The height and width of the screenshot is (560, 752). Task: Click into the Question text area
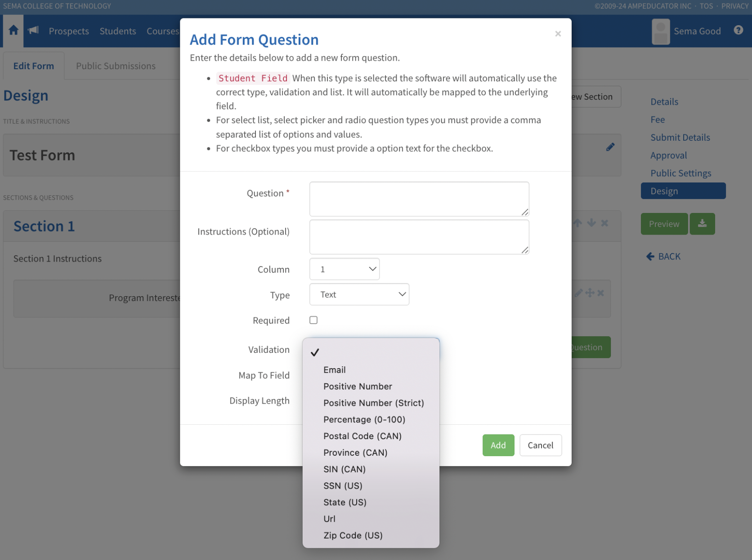click(419, 199)
